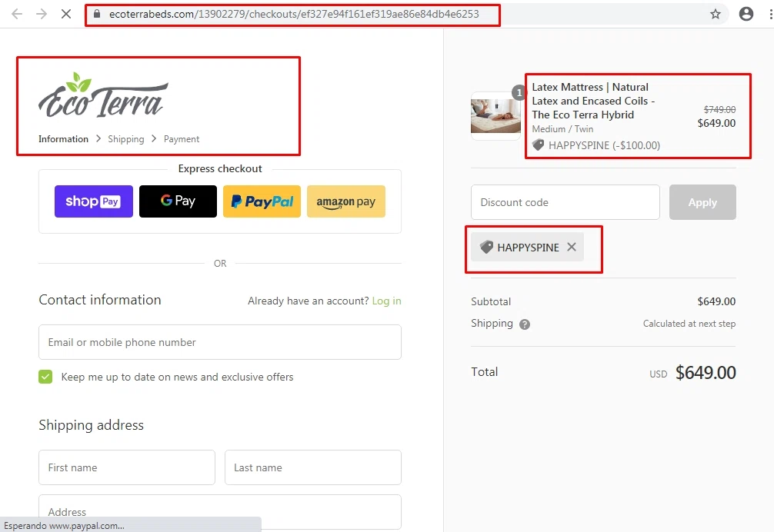Click into the First name field

(127, 467)
